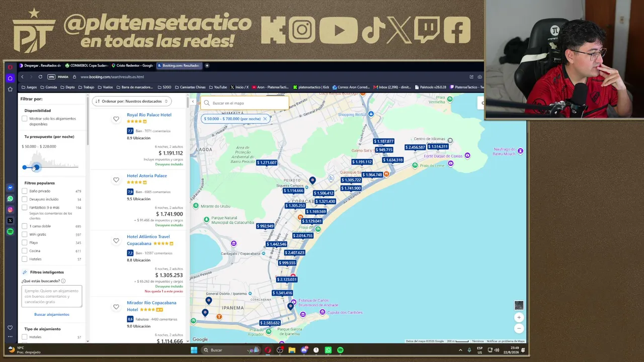Screen dimensions: 644x362
Task: Click 'Buscar alojamientos' link
Action: [x=52, y=314]
